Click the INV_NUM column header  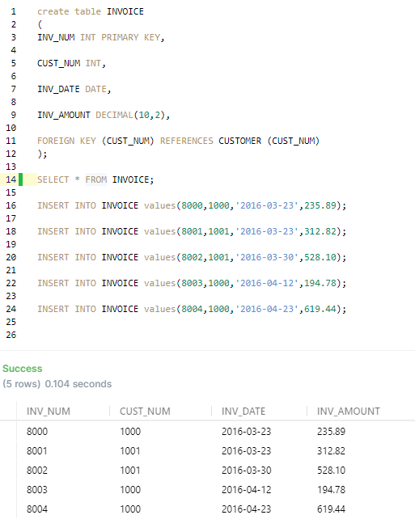[x=49, y=411]
